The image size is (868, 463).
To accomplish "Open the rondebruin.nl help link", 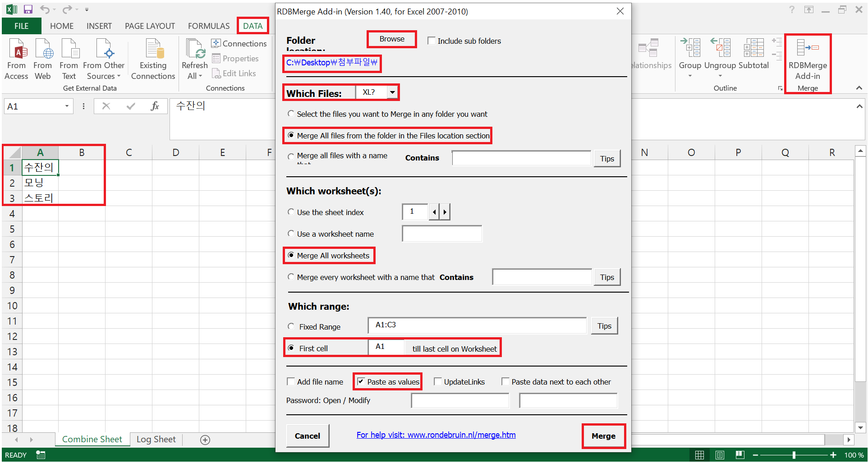I will [x=436, y=435].
